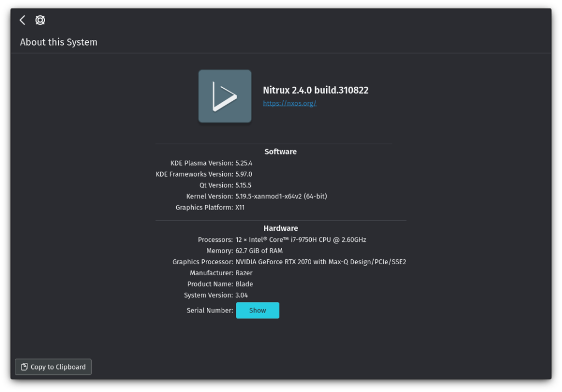Click the 'Serial Number:' label
Screen dimensions: 562x392
[210, 310]
